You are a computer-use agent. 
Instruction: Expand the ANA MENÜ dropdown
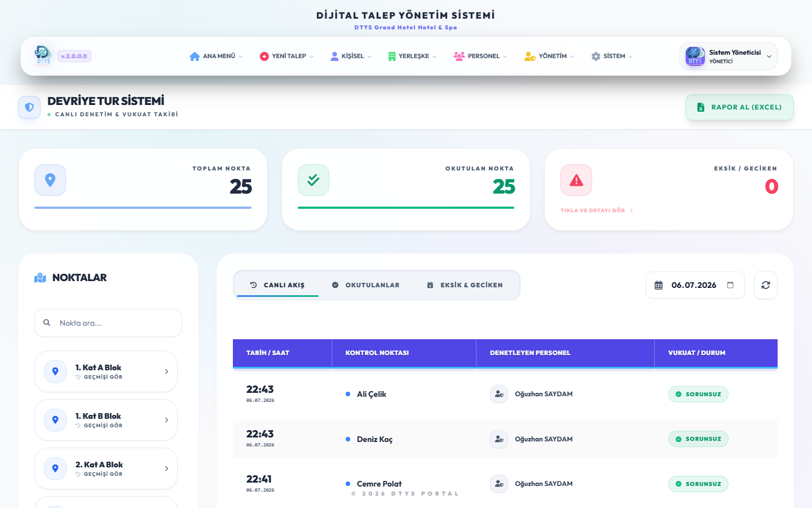click(x=241, y=56)
